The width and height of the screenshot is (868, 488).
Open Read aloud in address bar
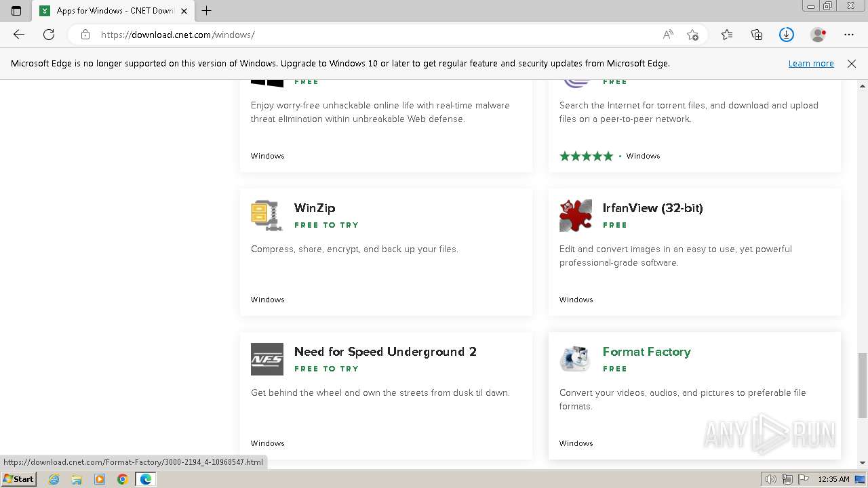tap(668, 35)
